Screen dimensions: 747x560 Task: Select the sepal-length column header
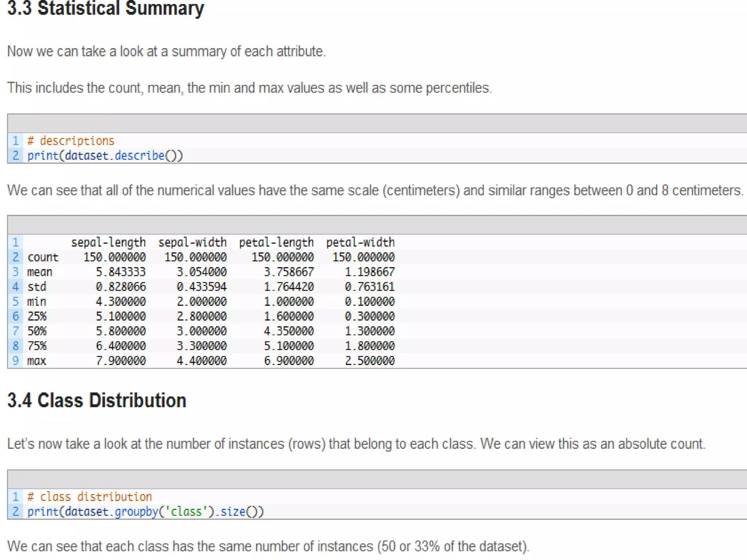[x=108, y=242]
